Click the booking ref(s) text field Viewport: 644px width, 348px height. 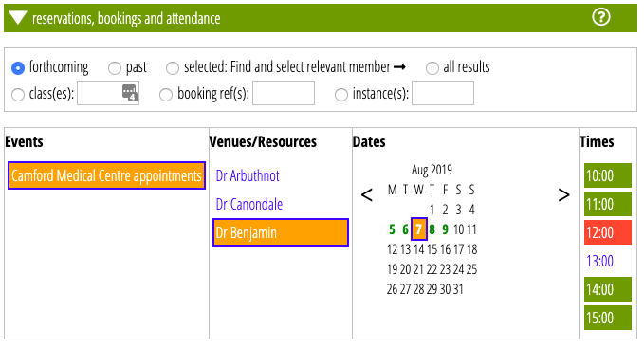pos(284,93)
